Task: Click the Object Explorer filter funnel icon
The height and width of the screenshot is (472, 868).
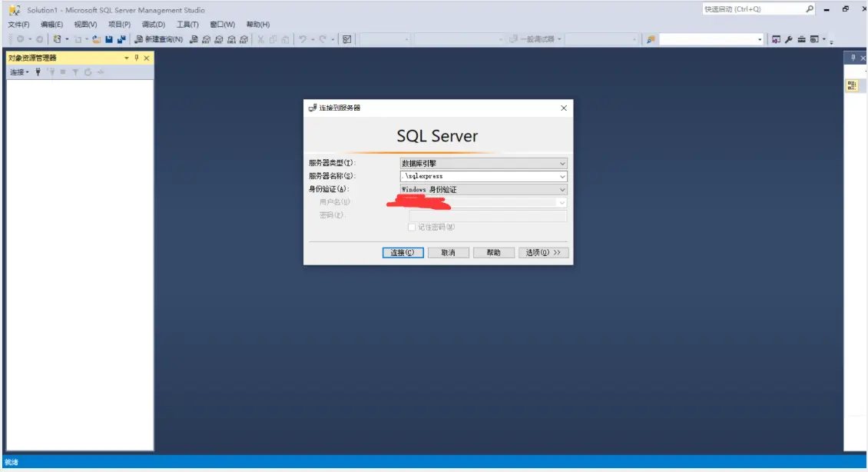Action: pyautogui.click(x=75, y=72)
